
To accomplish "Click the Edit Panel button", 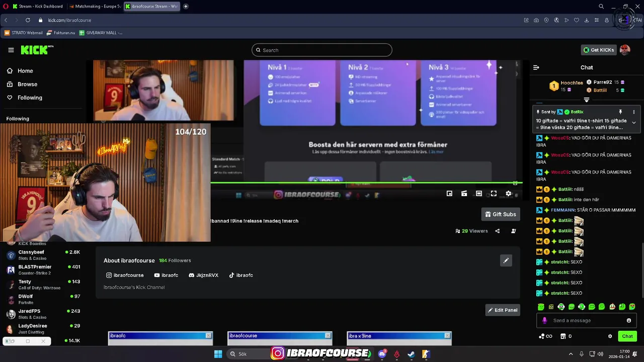I will (502, 310).
